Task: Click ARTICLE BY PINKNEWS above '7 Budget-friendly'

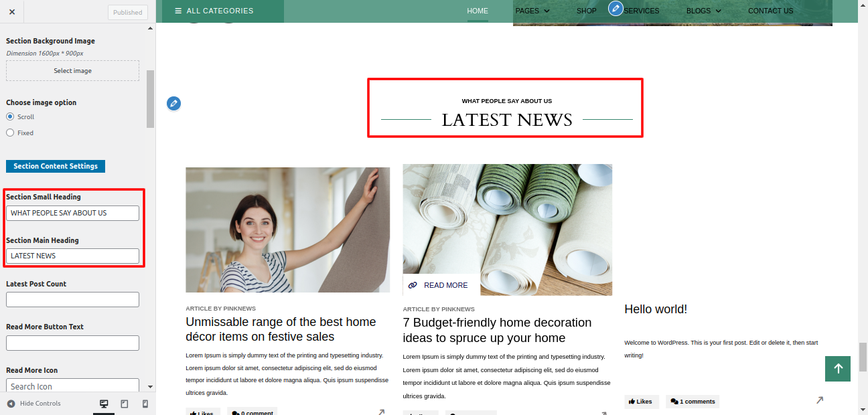Action: click(439, 309)
